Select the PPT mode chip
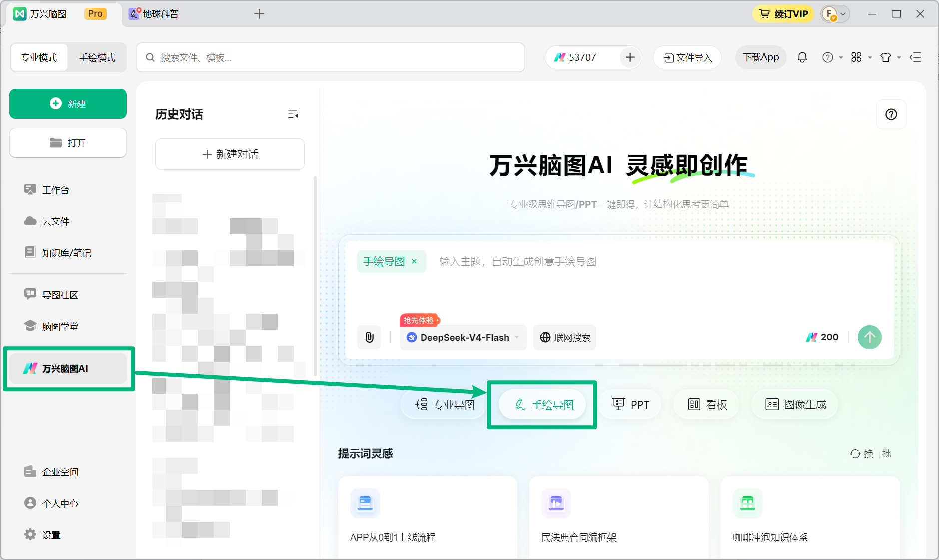 pyautogui.click(x=631, y=405)
